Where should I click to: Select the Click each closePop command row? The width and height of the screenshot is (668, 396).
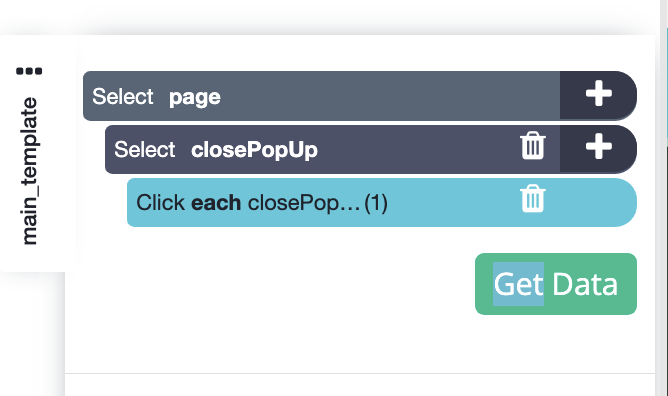pyautogui.click(x=382, y=203)
